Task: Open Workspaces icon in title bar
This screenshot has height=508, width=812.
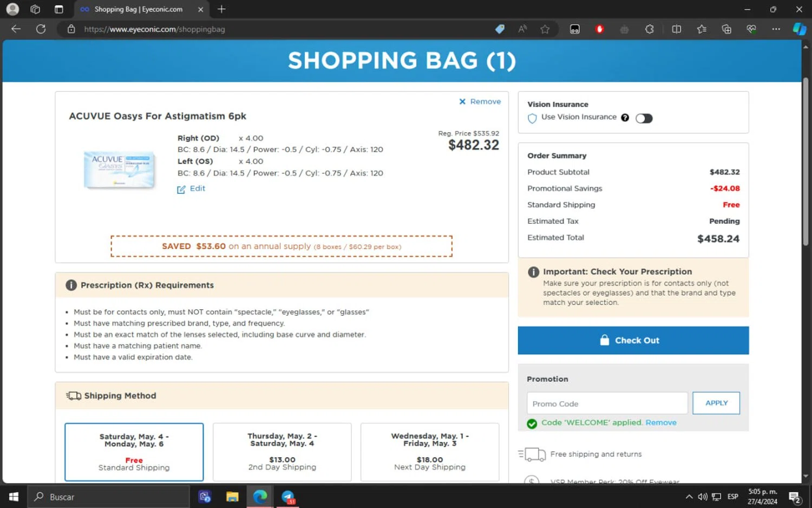Action: click(35, 9)
